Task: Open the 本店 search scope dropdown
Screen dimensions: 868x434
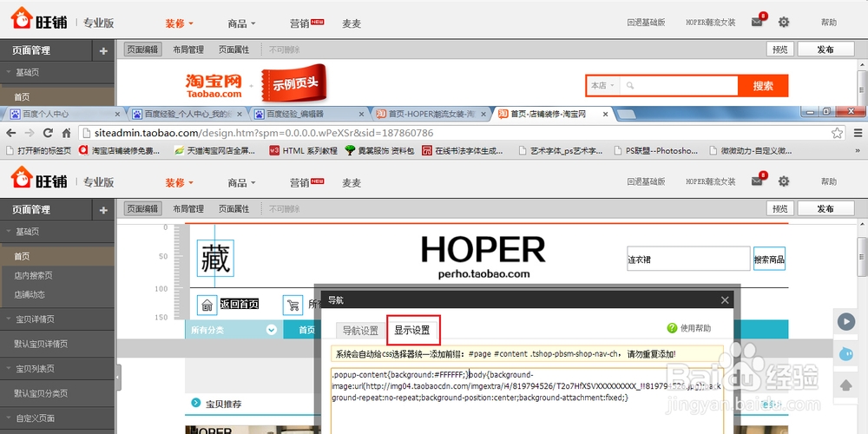Action: coord(602,86)
